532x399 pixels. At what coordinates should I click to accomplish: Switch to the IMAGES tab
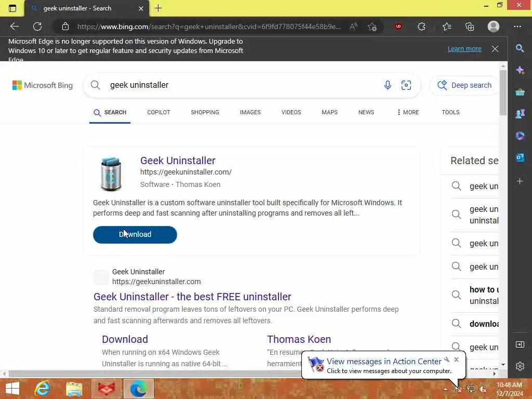250,112
